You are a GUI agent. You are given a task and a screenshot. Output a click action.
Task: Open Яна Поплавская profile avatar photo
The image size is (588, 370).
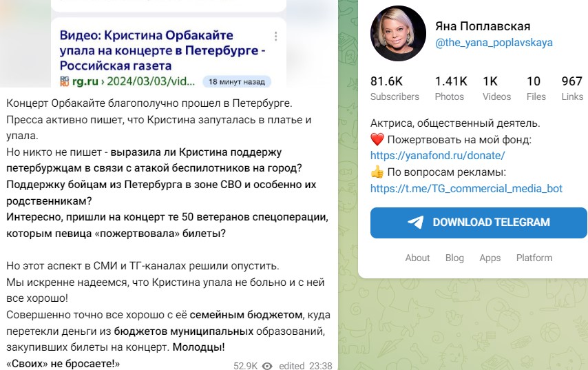click(398, 33)
